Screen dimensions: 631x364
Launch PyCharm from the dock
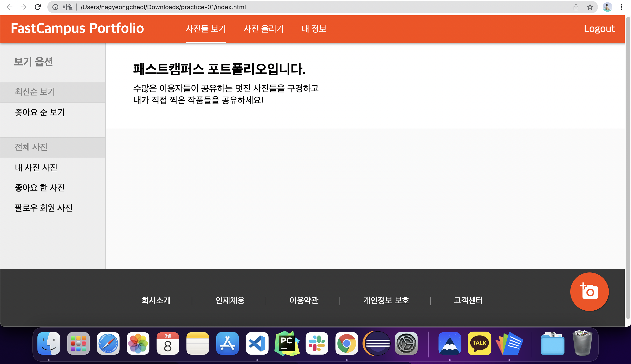coord(287,343)
